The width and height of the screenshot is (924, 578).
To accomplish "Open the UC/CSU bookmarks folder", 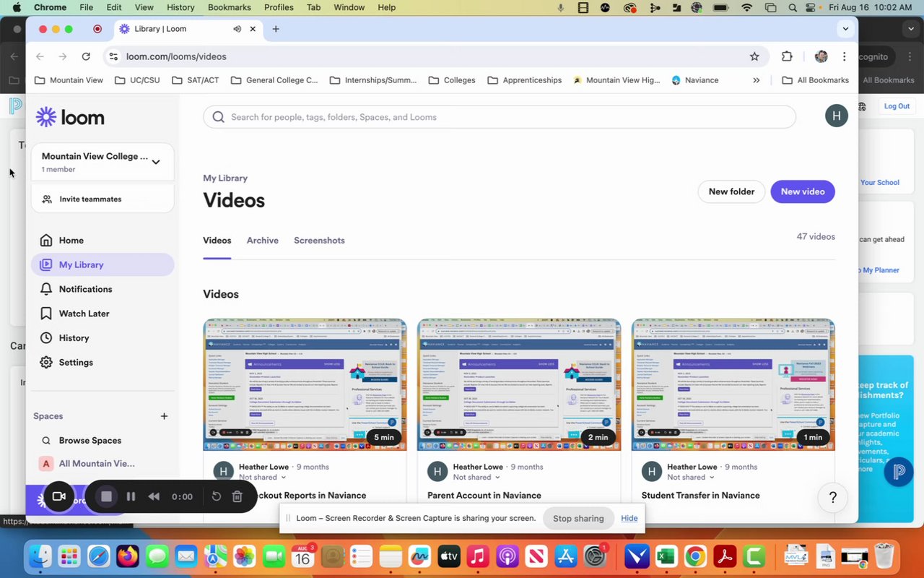I will (137, 80).
